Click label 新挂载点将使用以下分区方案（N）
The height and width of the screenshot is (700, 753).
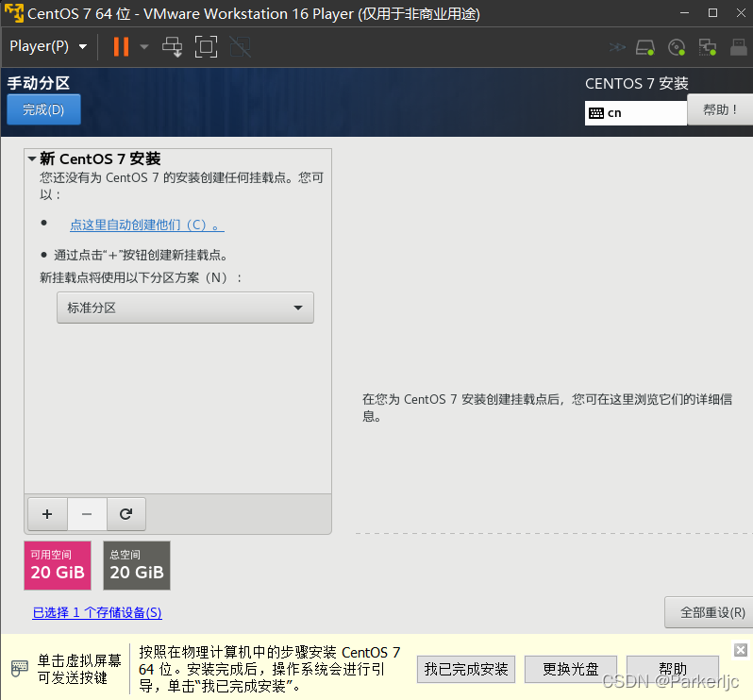tap(142, 277)
